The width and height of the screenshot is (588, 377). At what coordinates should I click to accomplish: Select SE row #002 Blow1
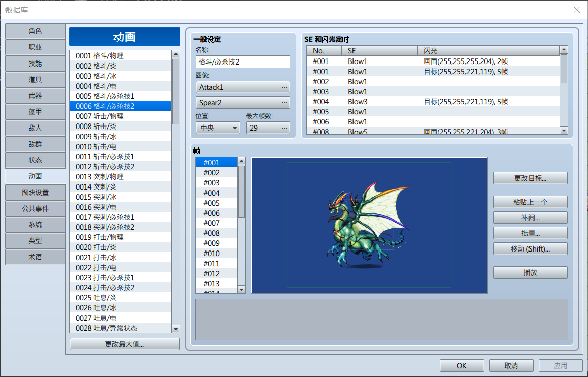(433, 81)
